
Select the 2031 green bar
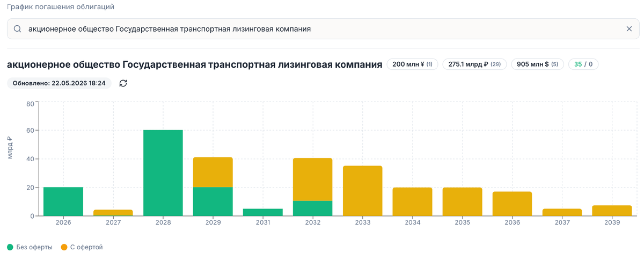263,212
